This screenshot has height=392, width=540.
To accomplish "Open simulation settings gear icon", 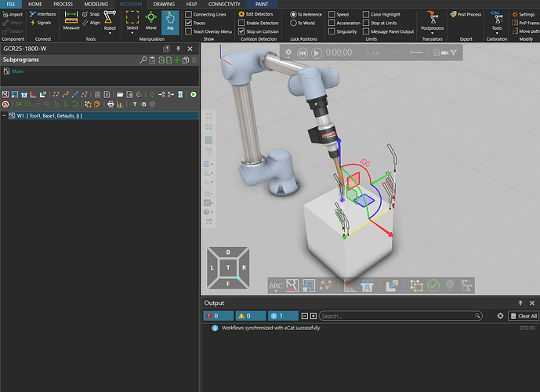I will pyautogui.click(x=288, y=53).
